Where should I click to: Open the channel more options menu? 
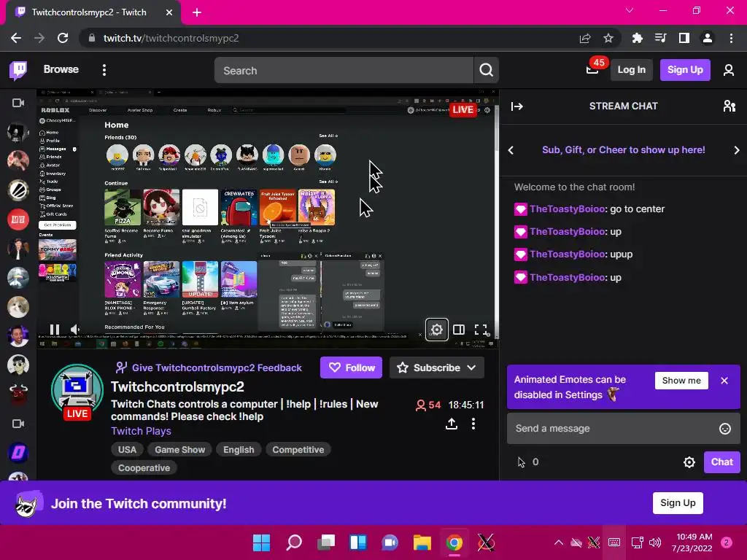click(473, 424)
